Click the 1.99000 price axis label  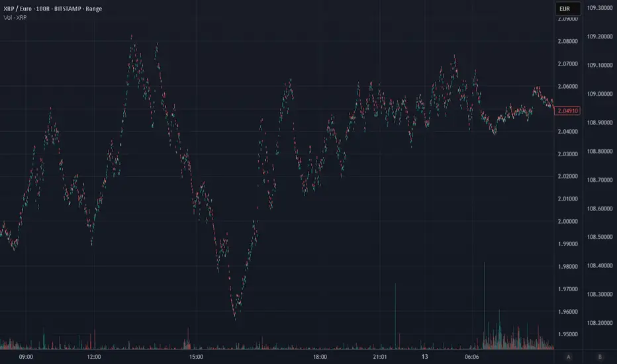pos(567,244)
